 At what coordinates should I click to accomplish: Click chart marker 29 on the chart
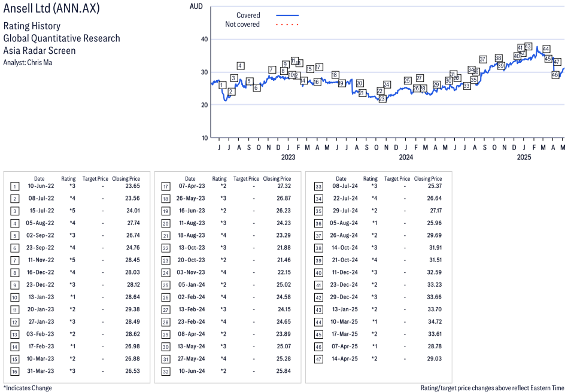436,84
